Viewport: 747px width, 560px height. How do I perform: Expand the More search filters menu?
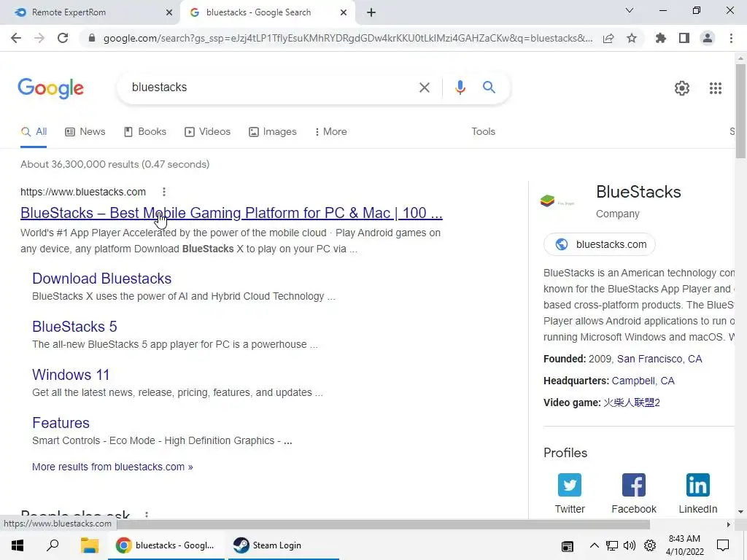point(330,132)
